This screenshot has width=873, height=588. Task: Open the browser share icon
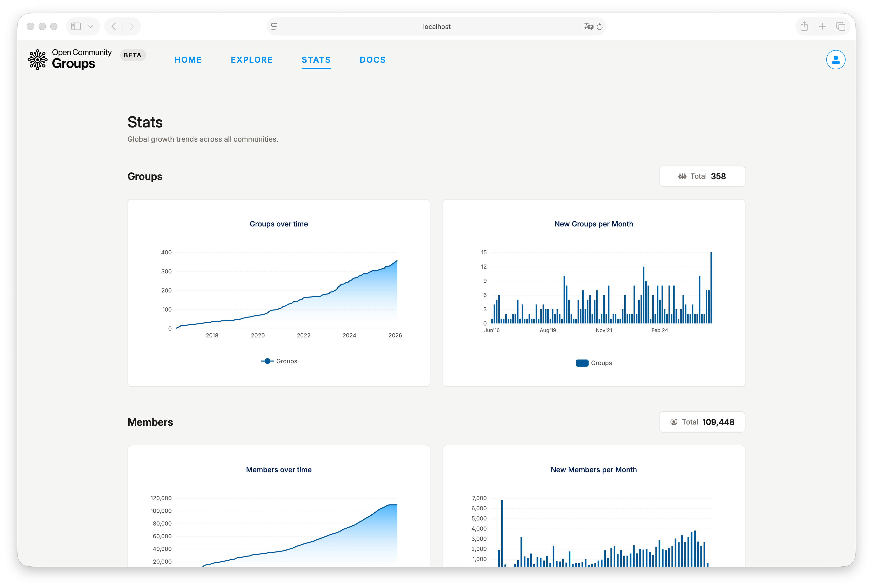pyautogui.click(x=804, y=26)
